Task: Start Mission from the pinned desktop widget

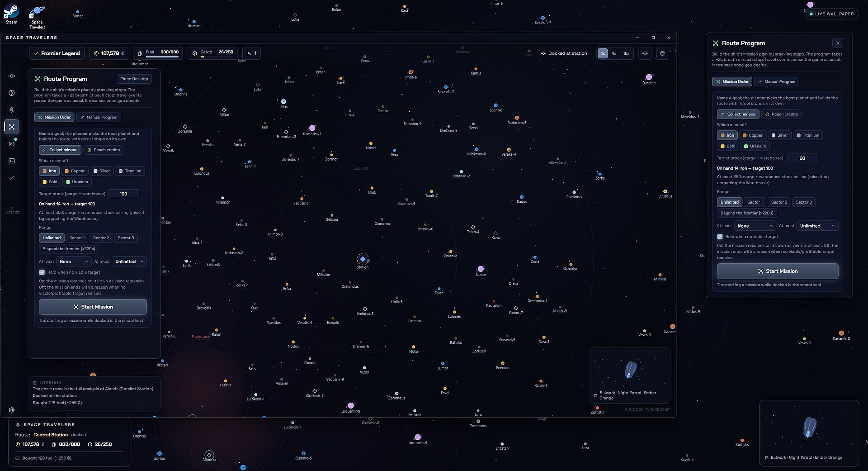Action: 778,271
